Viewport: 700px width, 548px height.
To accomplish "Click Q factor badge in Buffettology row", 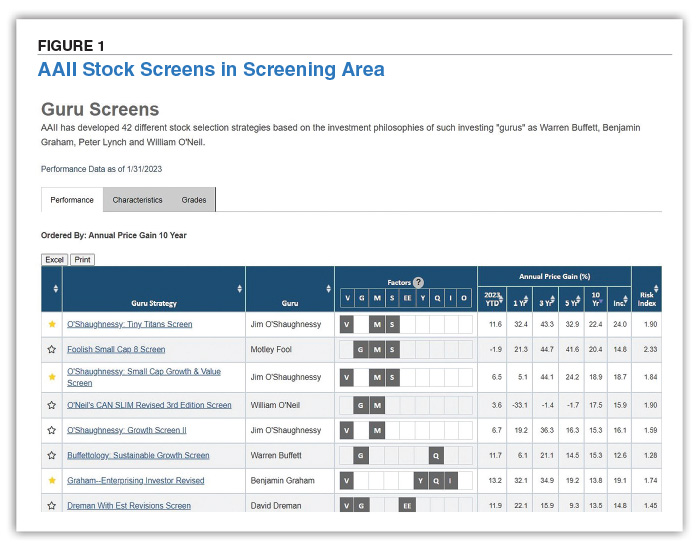I will pyautogui.click(x=436, y=456).
